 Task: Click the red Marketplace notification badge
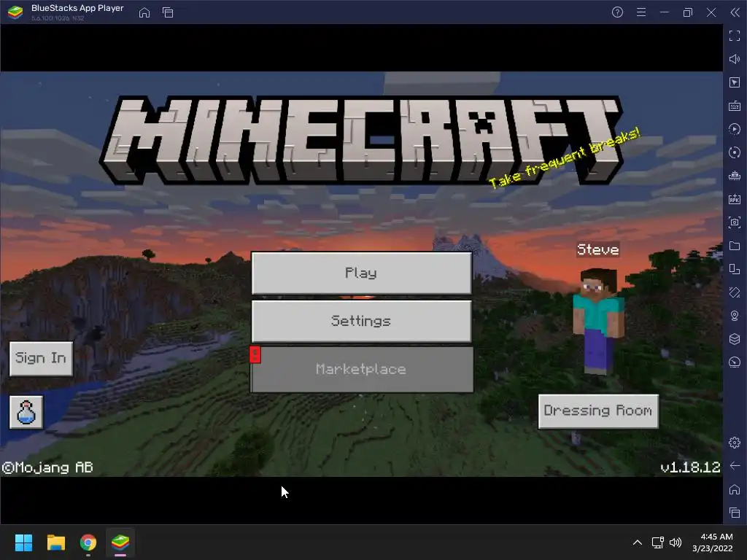click(x=255, y=355)
